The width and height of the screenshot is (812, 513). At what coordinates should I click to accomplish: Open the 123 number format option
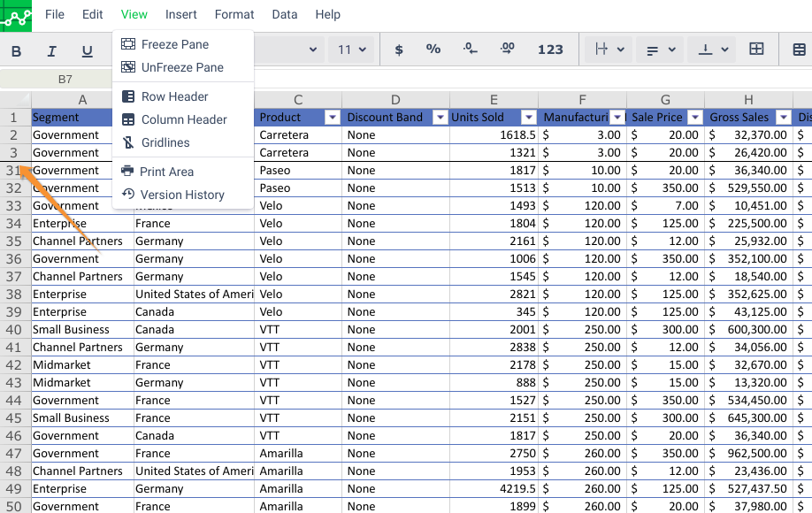550,50
